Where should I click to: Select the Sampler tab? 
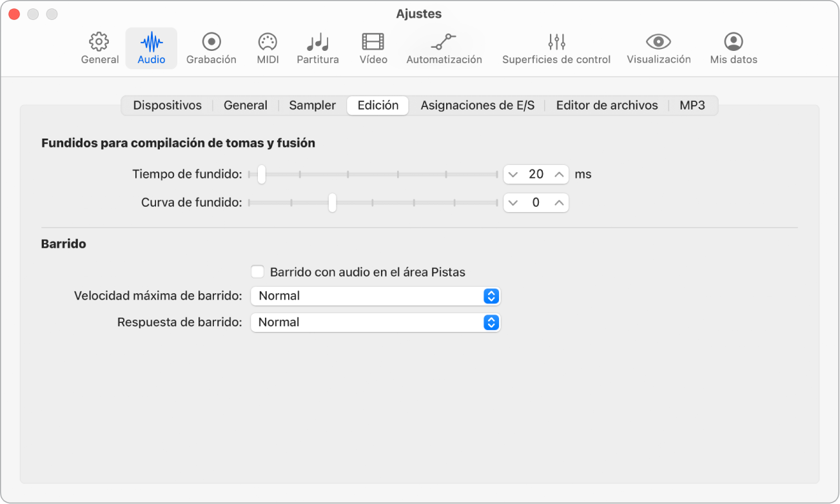pos(311,105)
